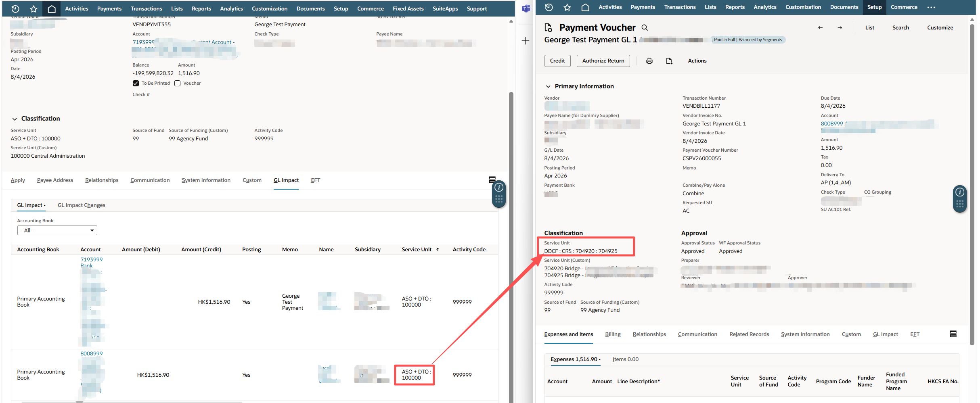The width and height of the screenshot is (980, 403).
Task: Go to Home icon in right window
Action: coord(585,7)
